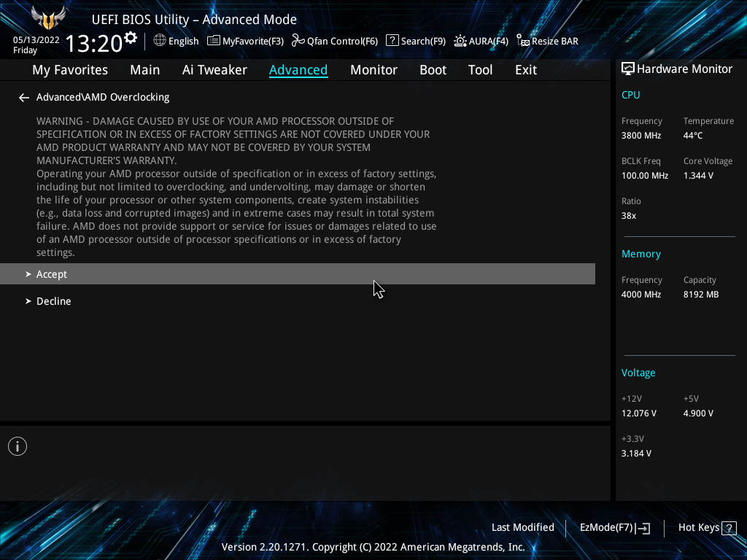Open Qfan Control fan settings
This screenshot has width=747, height=560.
click(335, 41)
